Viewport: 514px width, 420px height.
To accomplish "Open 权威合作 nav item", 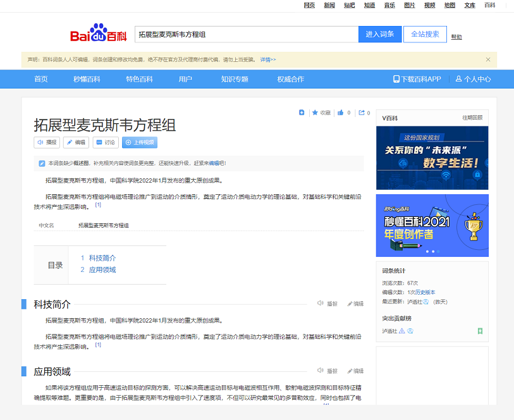I will pyautogui.click(x=290, y=79).
